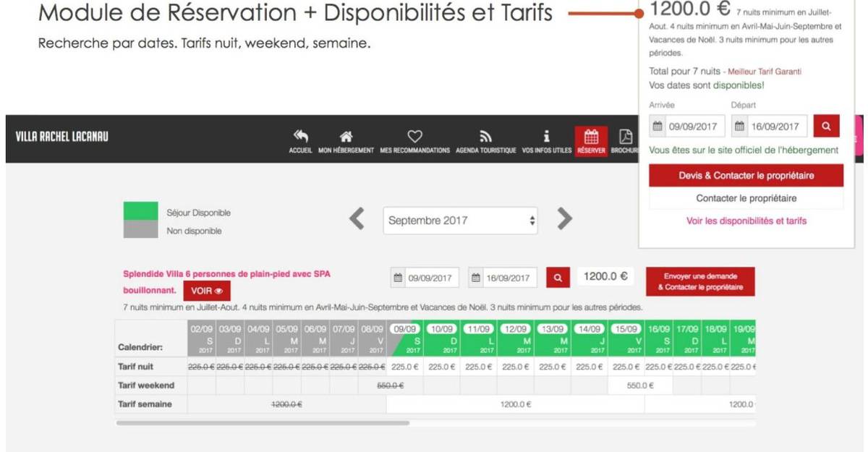Viewport: 868px width, 452px height.
Task: Click the 16/09/2017 date field above calendar
Action: tap(503, 278)
